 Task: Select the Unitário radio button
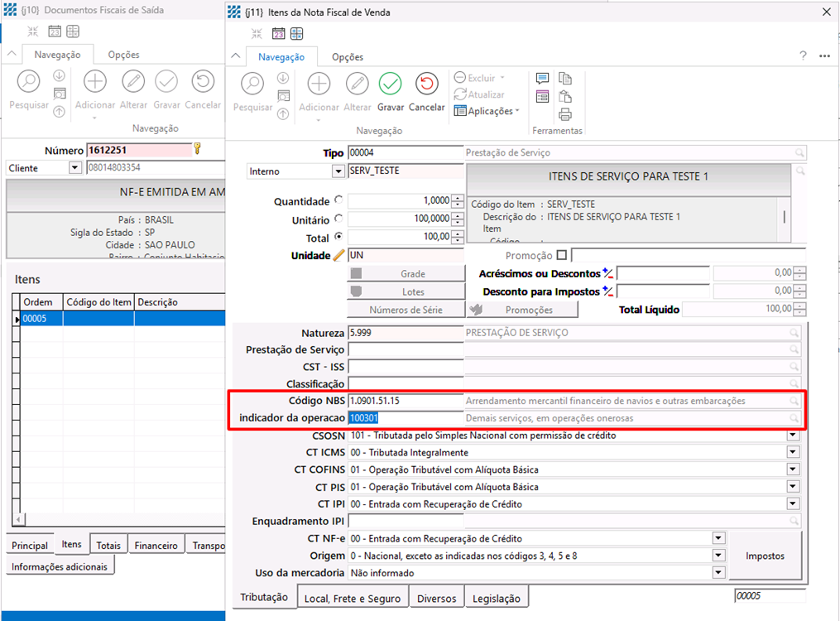point(338,219)
